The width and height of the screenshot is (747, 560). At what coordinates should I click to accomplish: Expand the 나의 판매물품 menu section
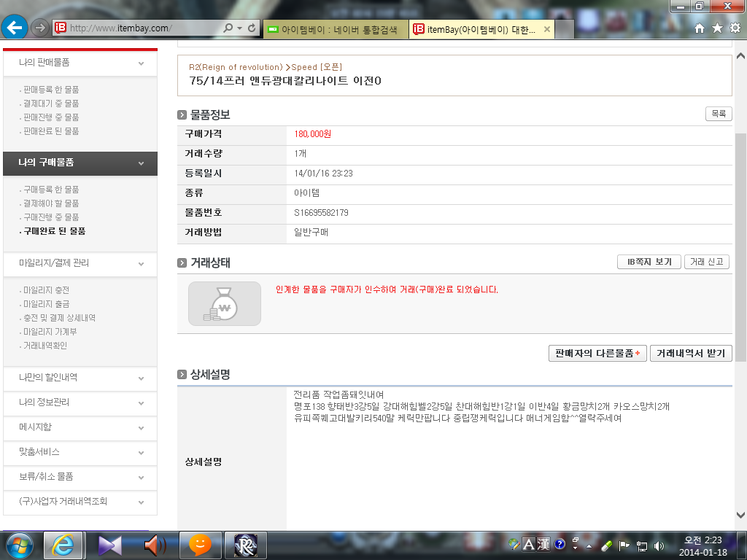tap(79, 63)
